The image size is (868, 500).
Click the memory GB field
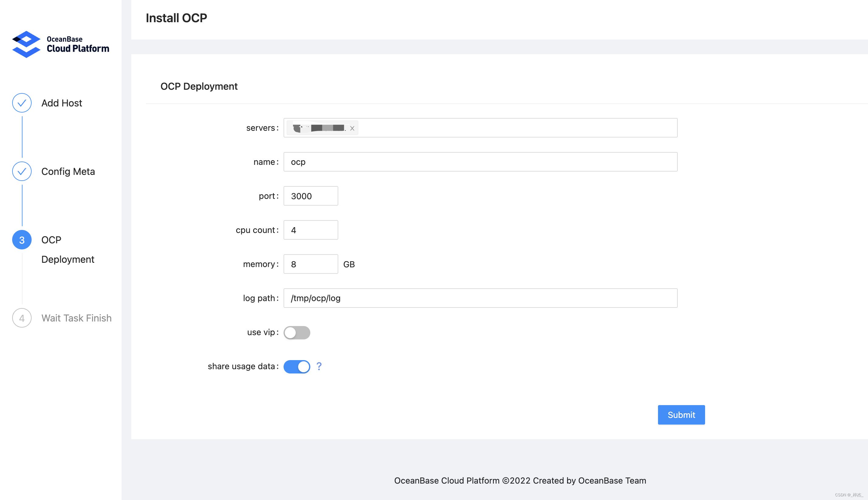pyautogui.click(x=311, y=264)
